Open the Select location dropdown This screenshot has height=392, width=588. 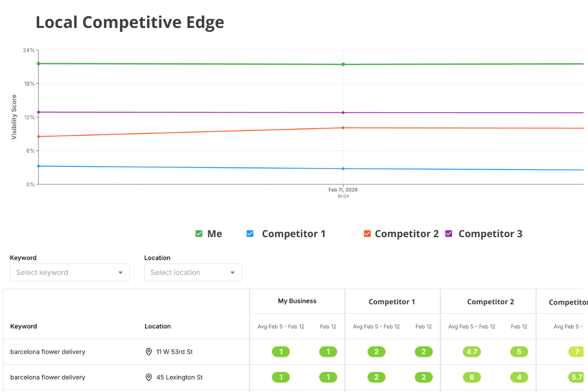coord(193,272)
